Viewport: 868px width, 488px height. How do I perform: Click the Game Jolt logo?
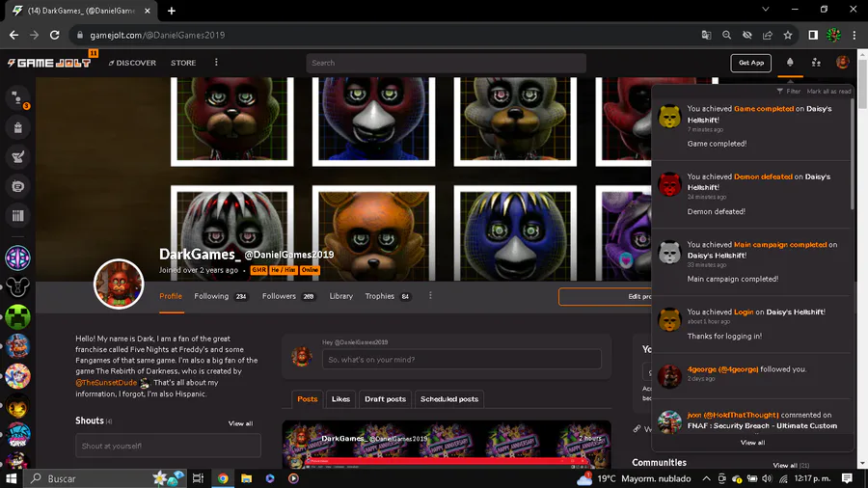pyautogui.click(x=49, y=63)
